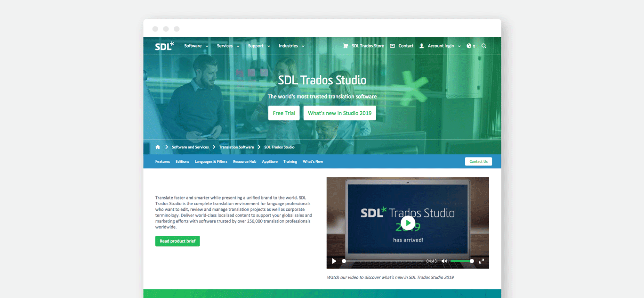This screenshot has width=644, height=298.
Task: Click the SDL logo
Action: [164, 45]
